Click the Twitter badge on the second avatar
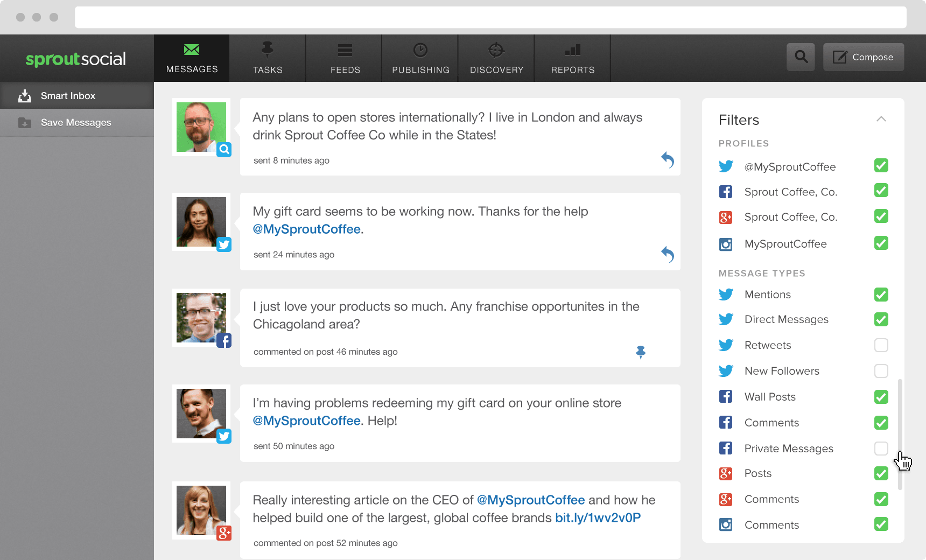 [224, 244]
